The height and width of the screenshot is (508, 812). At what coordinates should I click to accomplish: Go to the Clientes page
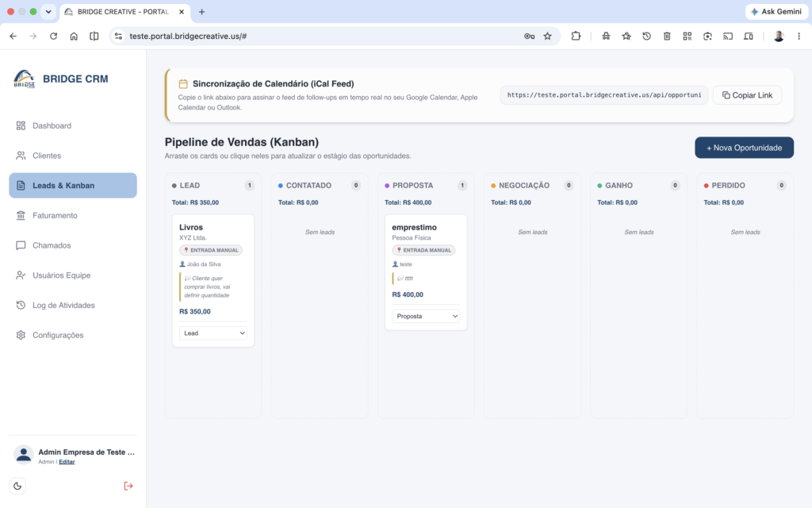click(x=73, y=156)
